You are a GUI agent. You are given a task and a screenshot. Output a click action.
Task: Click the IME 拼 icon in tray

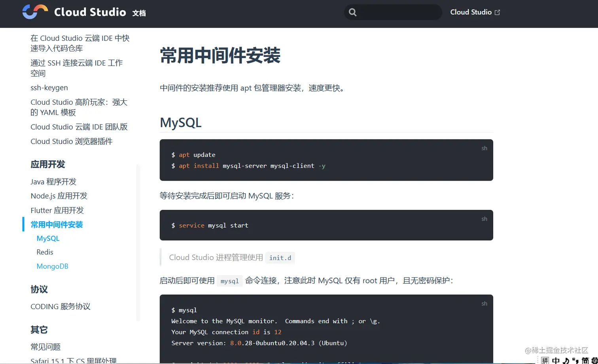(x=545, y=360)
